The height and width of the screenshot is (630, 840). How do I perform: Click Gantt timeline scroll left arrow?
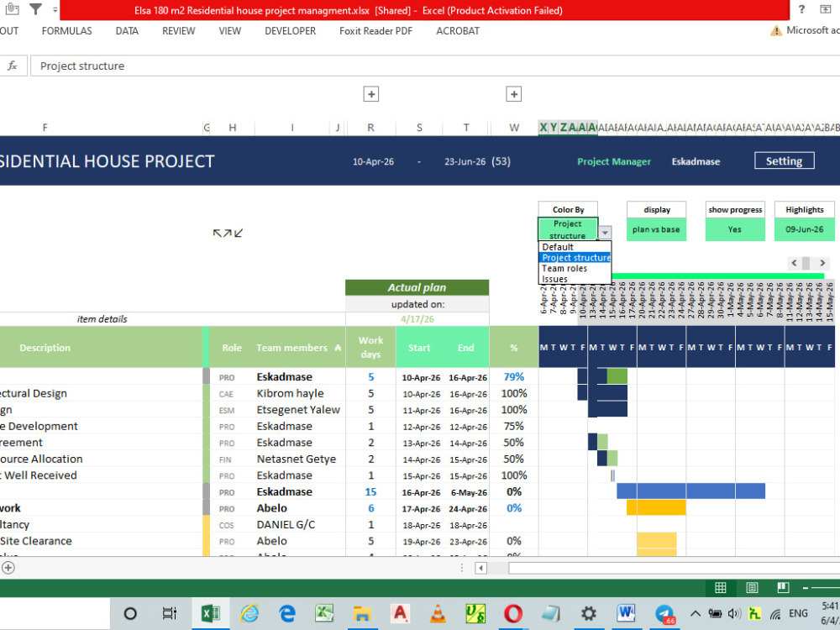794,263
